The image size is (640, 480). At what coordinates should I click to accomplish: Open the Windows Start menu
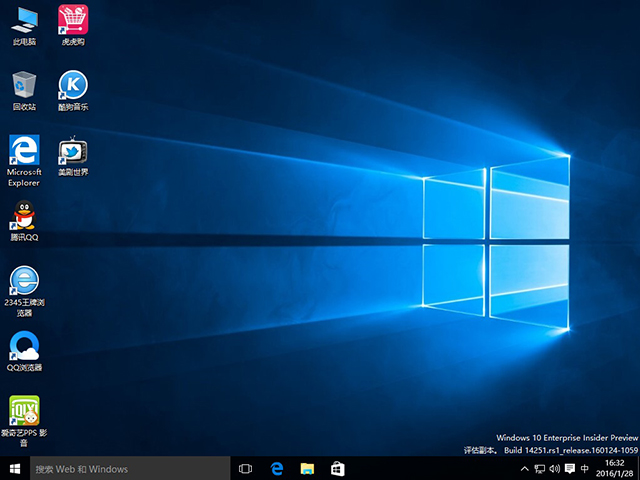14,468
